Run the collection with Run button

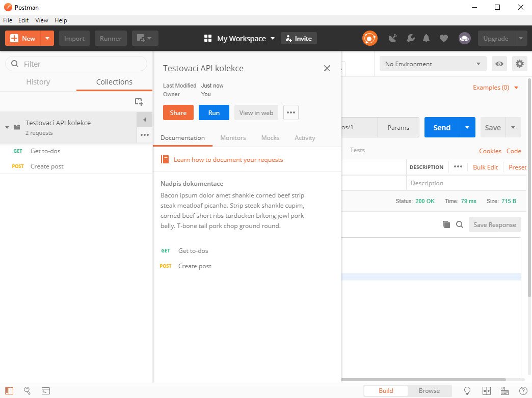214,112
